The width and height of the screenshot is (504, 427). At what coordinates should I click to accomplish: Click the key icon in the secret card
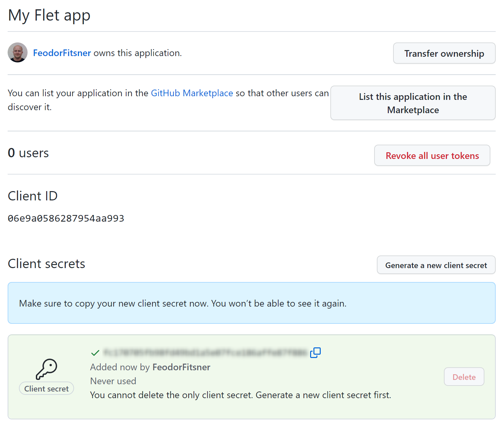click(x=46, y=369)
